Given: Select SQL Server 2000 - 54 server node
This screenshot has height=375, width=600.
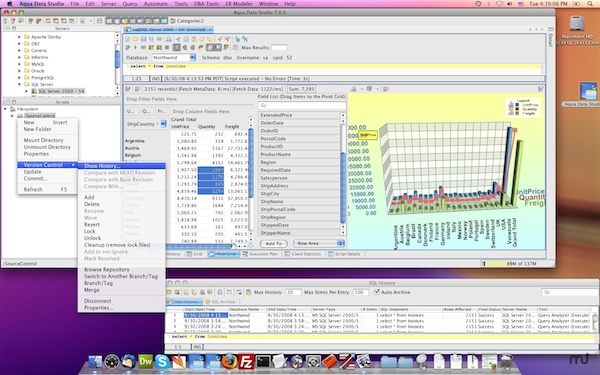Looking at the screenshot, I should point(61,91).
